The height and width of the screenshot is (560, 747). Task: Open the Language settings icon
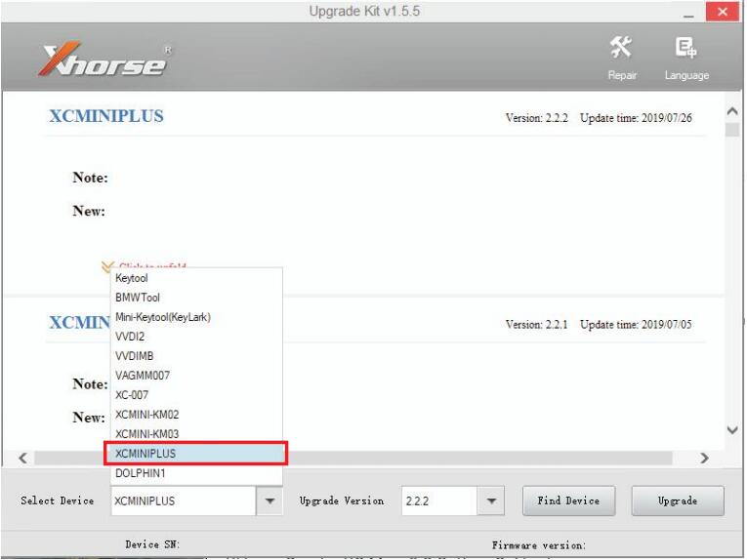688,56
